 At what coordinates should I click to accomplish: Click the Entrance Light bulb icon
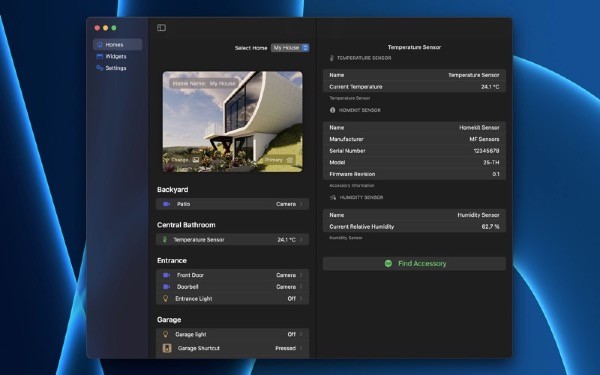166,298
